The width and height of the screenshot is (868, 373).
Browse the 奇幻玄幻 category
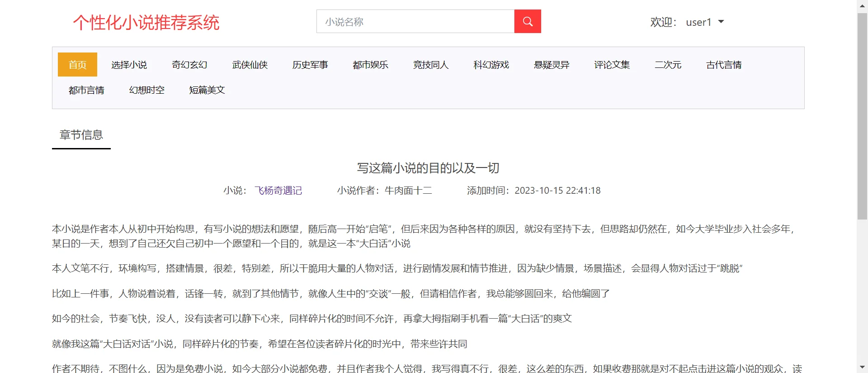pos(189,65)
